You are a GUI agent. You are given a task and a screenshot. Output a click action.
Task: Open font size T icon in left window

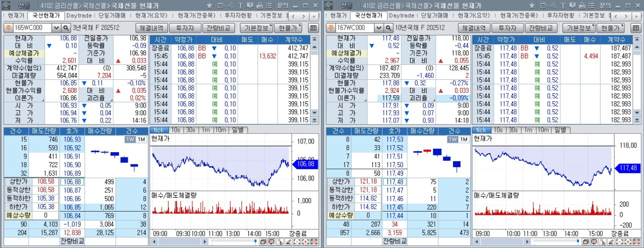(x=240, y=5)
